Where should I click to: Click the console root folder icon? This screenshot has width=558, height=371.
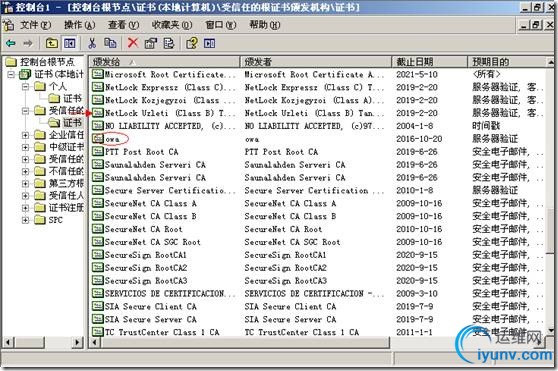[x=11, y=62]
